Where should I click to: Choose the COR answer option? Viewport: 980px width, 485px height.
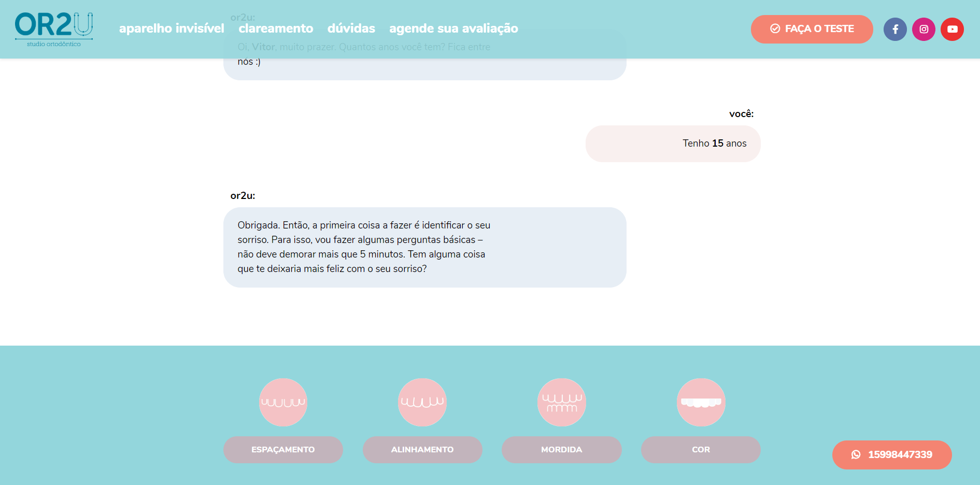(x=701, y=450)
